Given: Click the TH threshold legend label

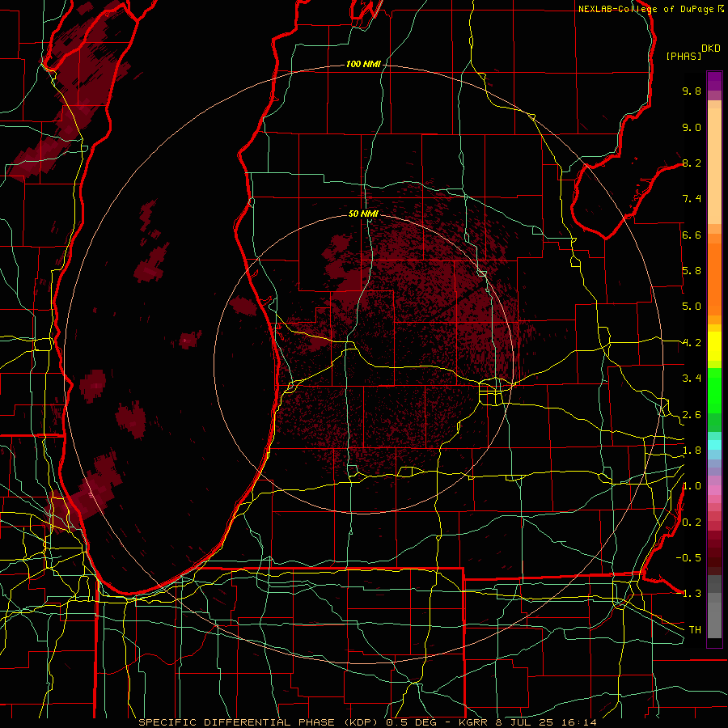Looking at the screenshot, I should point(695,630).
